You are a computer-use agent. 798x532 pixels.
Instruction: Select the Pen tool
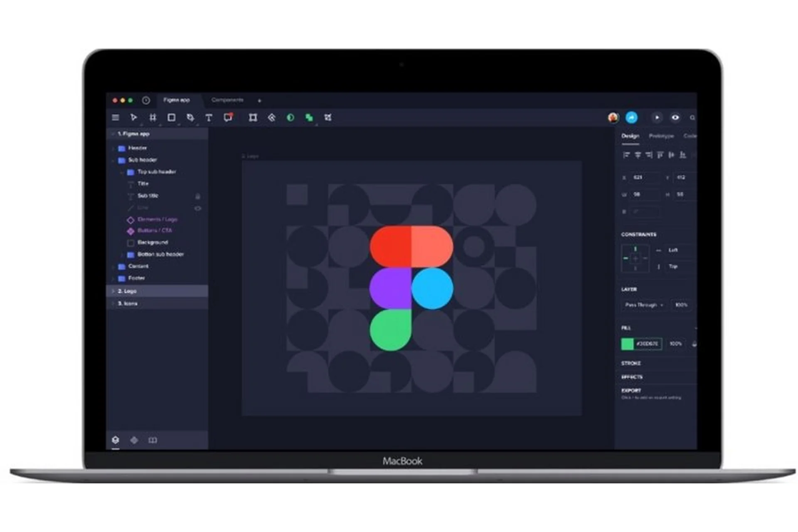pyautogui.click(x=190, y=118)
